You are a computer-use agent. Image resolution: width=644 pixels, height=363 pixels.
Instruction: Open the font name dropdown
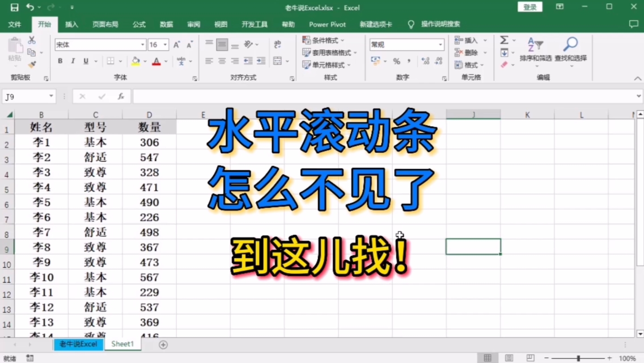(142, 45)
